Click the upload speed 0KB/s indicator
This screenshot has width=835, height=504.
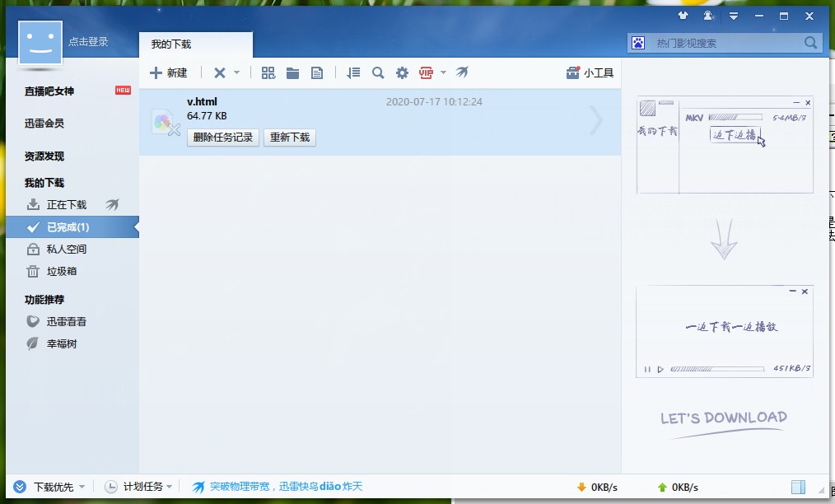tap(678, 487)
